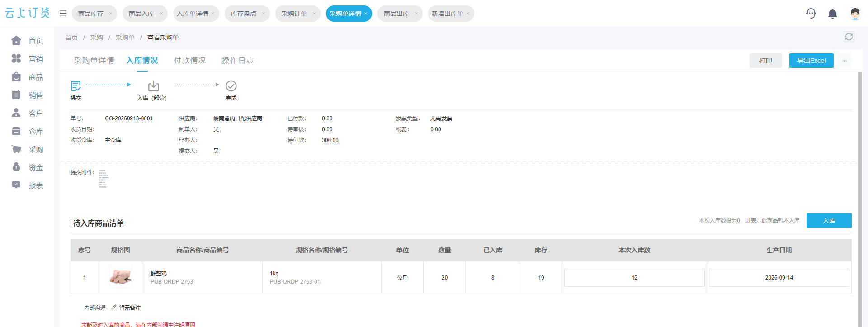This screenshot has width=868, height=327.
Task: Open 资金 module in sidebar
Action: pyautogui.click(x=27, y=167)
